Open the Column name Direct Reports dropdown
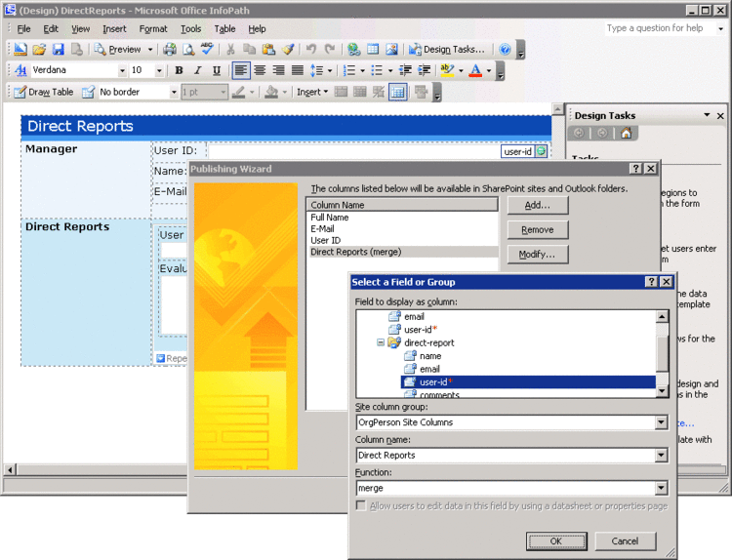 tap(661, 455)
